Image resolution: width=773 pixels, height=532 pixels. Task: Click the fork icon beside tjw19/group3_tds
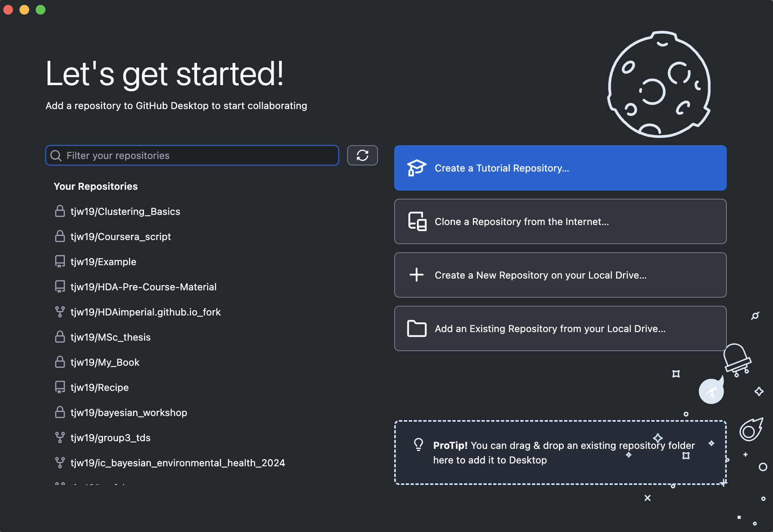click(x=60, y=438)
